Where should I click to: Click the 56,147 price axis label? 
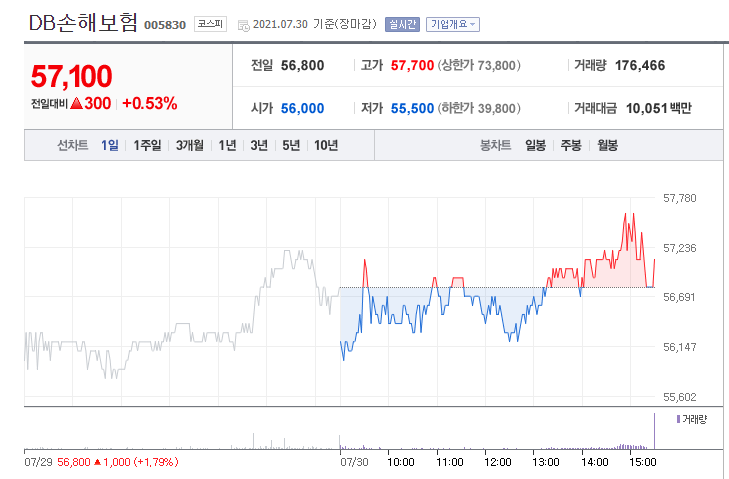(680, 347)
